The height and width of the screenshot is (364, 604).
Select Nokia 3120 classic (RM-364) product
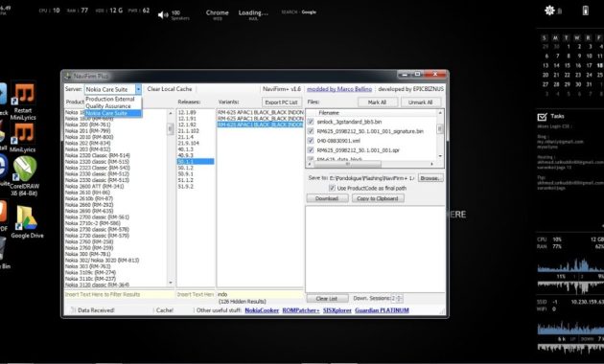click(x=97, y=284)
